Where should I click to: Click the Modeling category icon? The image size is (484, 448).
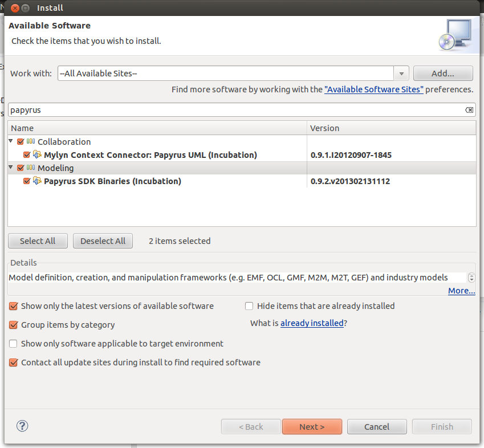point(31,168)
